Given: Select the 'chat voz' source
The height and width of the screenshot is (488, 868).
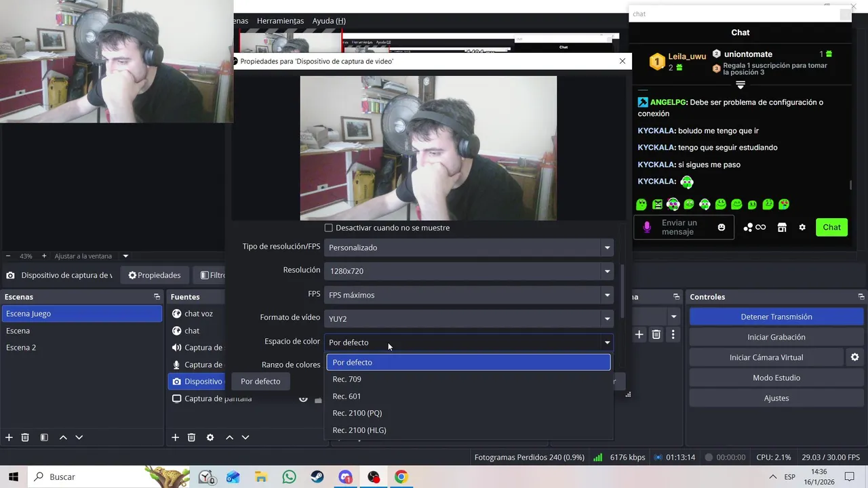Looking at the screenshot, I should [199, 313].
